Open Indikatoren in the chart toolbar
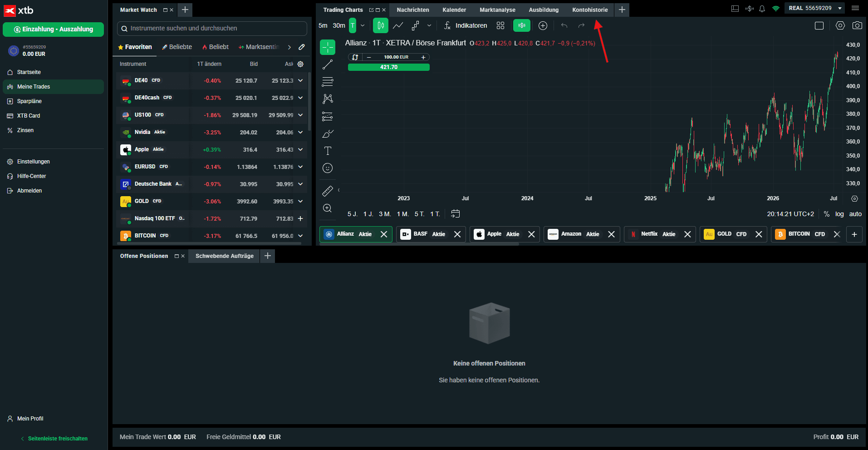This screenshot has height=450, width=868. [x=466, y=25]
